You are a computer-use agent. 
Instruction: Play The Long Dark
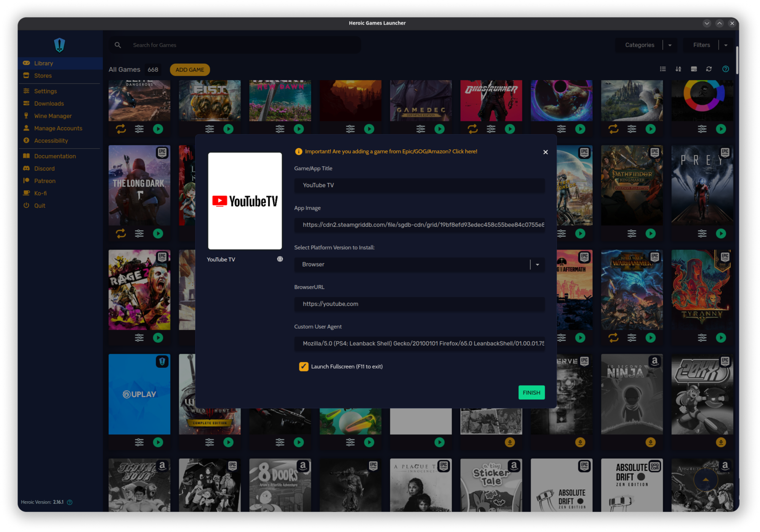click(x=158, y=233)
